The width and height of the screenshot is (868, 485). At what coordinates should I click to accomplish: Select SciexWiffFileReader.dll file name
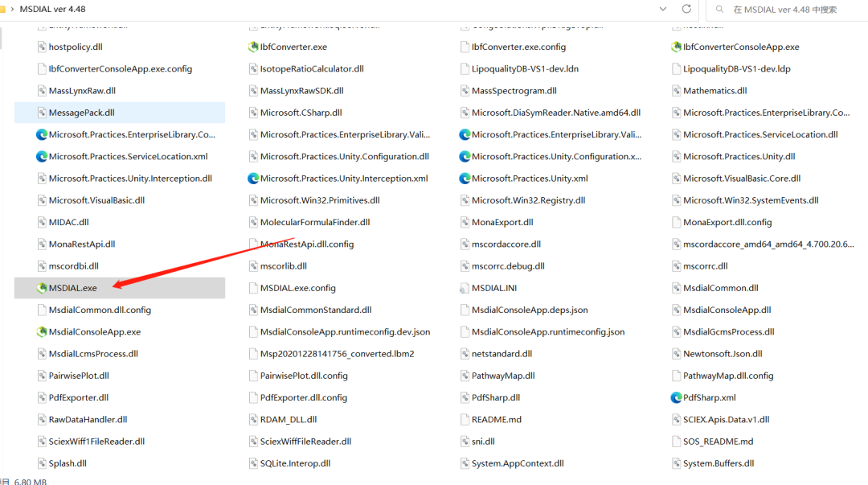tap(305, 442)
